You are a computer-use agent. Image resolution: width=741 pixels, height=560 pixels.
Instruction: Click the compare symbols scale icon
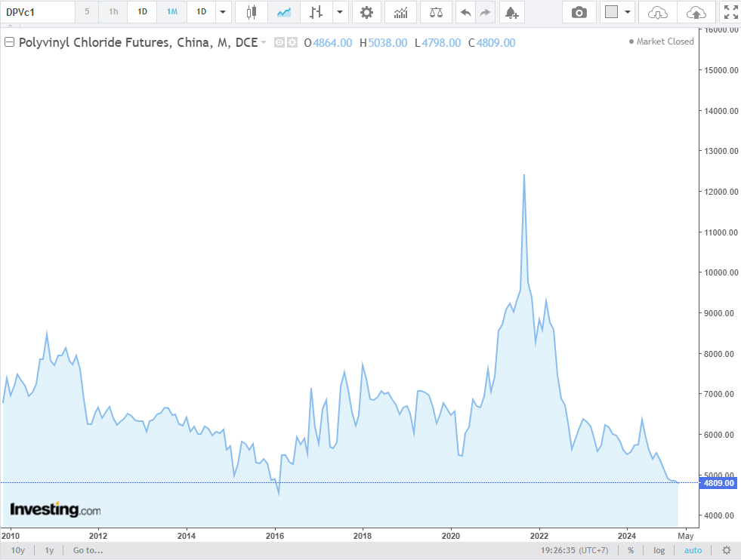(436, 12)
